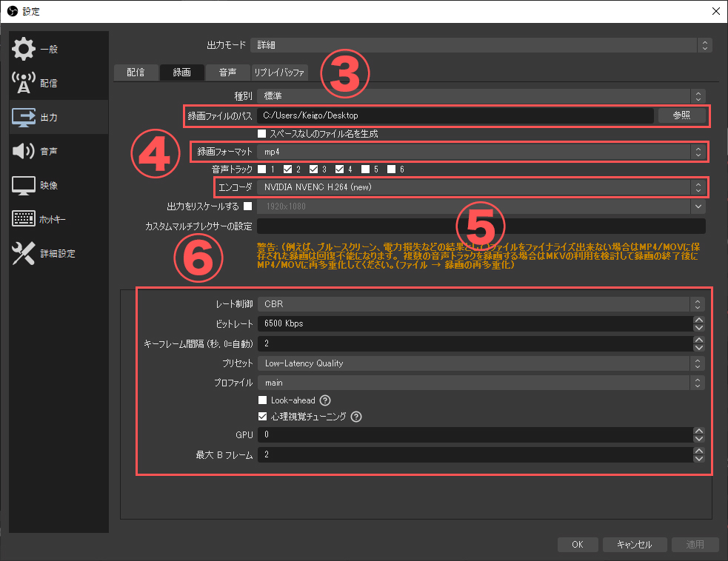This screenshot has height=561, width=728.
Task: Uncheck audio track 4 checkbox
Action: click(340, 169)
